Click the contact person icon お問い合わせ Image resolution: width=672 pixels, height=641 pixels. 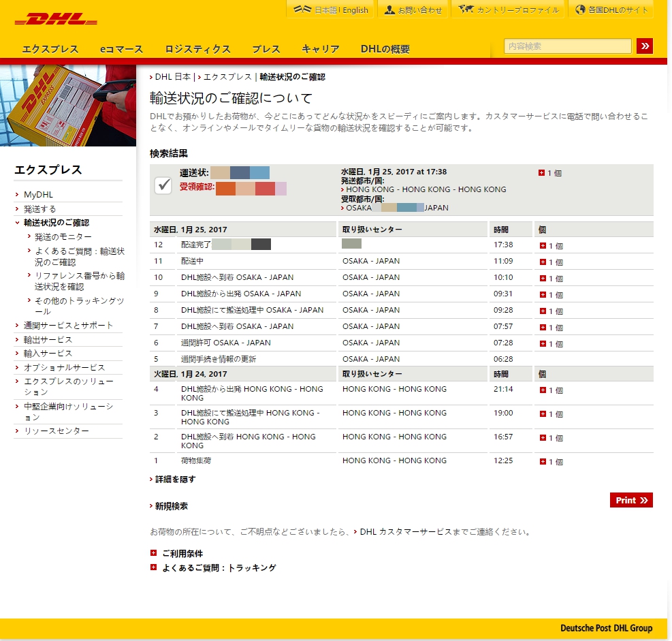click(389, 10)
